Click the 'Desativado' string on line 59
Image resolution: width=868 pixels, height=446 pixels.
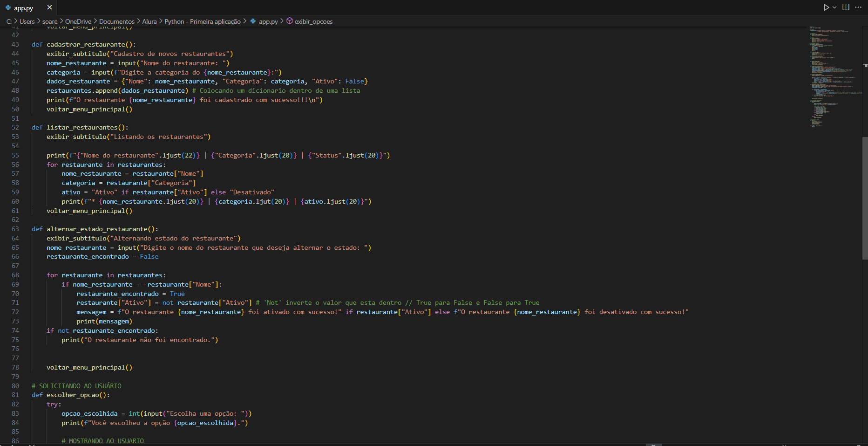pyautogui.click(x=252, y=192)
